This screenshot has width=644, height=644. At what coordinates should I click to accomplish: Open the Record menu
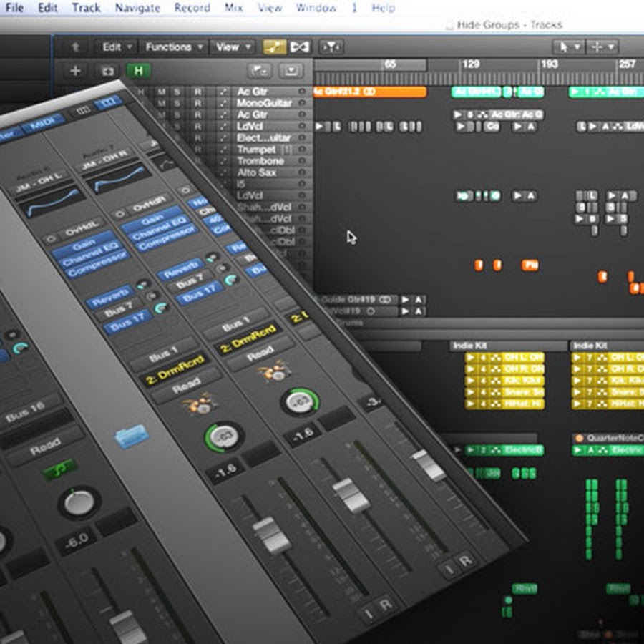[x=192, y=8]
